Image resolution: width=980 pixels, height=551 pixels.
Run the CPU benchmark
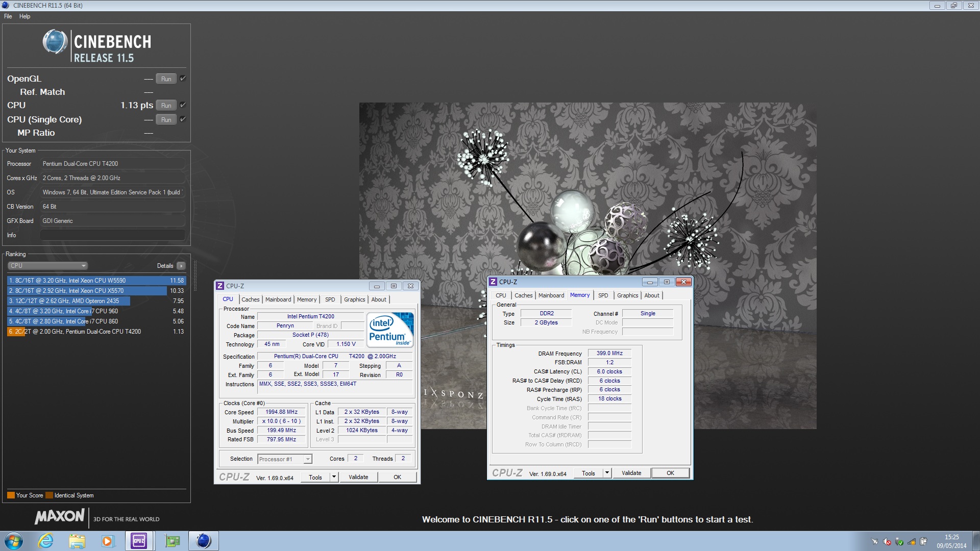pos(166,105)
